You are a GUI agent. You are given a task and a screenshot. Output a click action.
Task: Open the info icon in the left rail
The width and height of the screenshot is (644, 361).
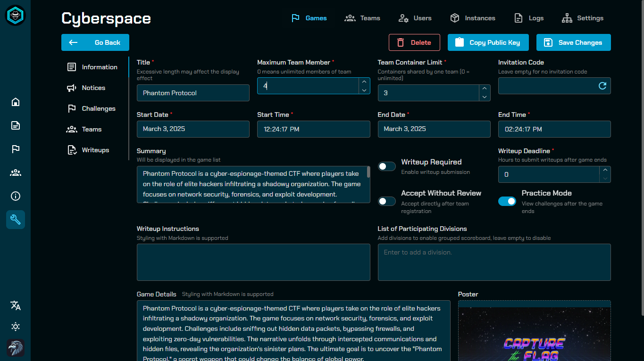pyautogui.click(x=15, y=196)
